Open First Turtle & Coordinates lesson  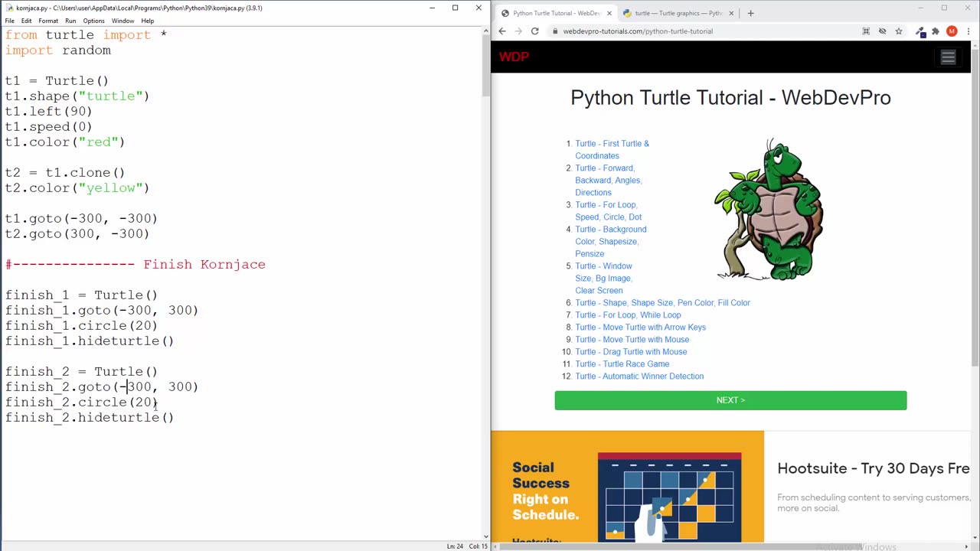[x=612, y=149]
